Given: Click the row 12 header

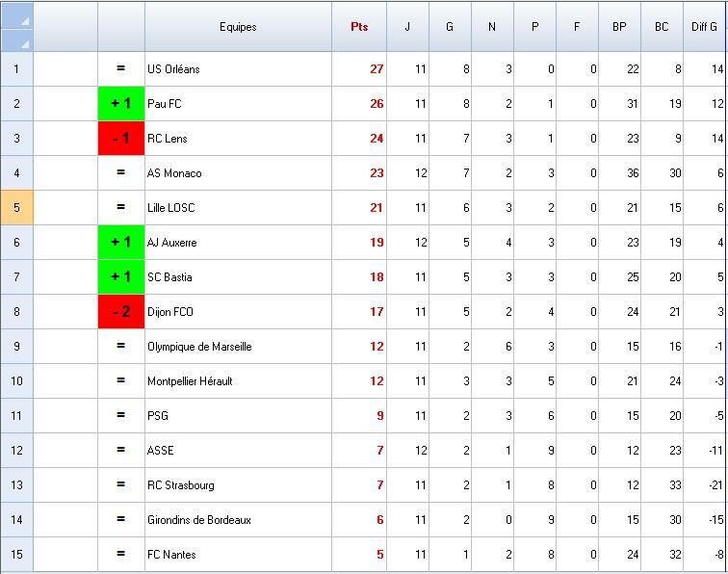Looking at the screenshot, I should (x=17, y=450).
